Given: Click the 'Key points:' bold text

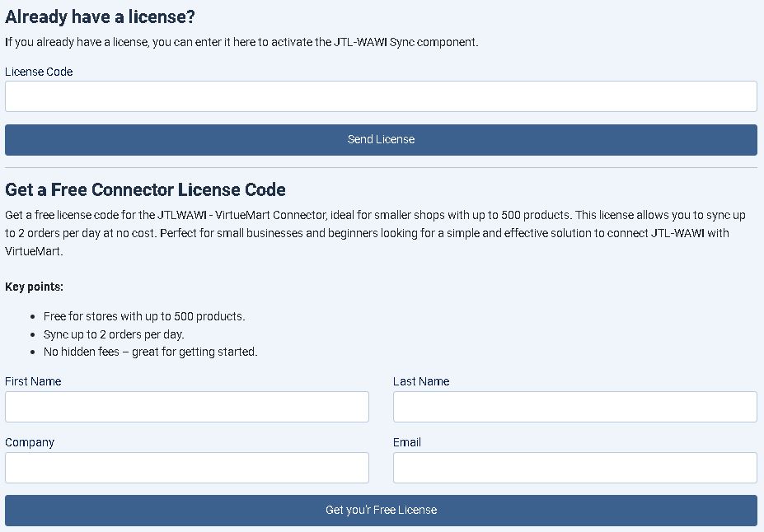Looking at the screenshot, I should [34, 287].
